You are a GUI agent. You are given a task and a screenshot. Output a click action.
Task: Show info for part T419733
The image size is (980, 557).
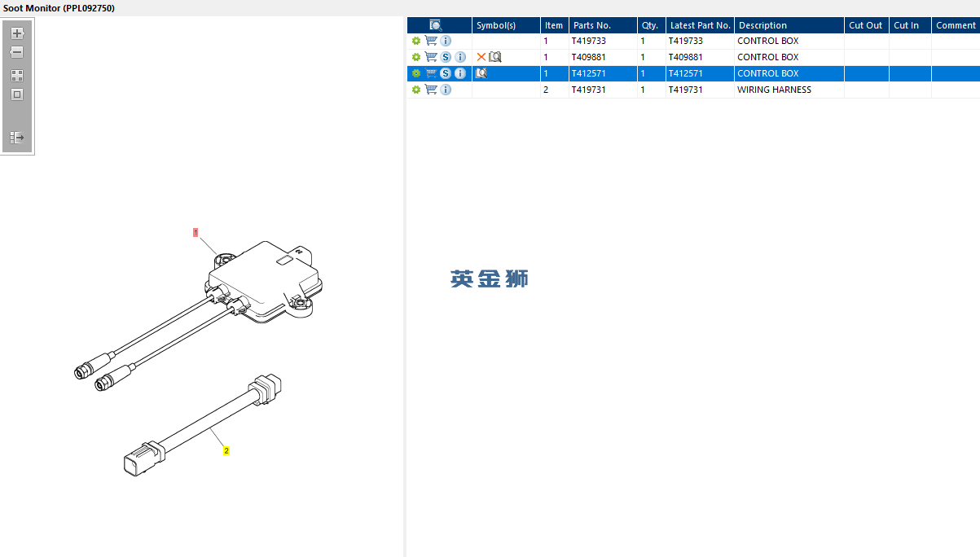click(446, 41)
